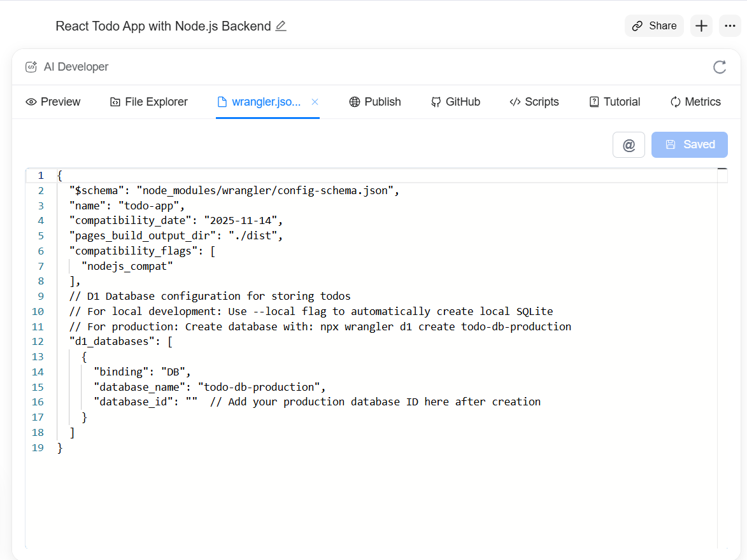Image resolution: width=747 pixels, height=560 pixels.
Task: Select the Scripts code icon
Action: coord(515,102)
